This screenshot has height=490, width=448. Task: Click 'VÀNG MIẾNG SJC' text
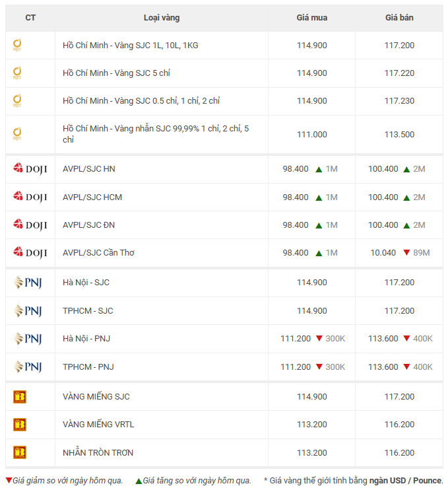coord(96,397)
